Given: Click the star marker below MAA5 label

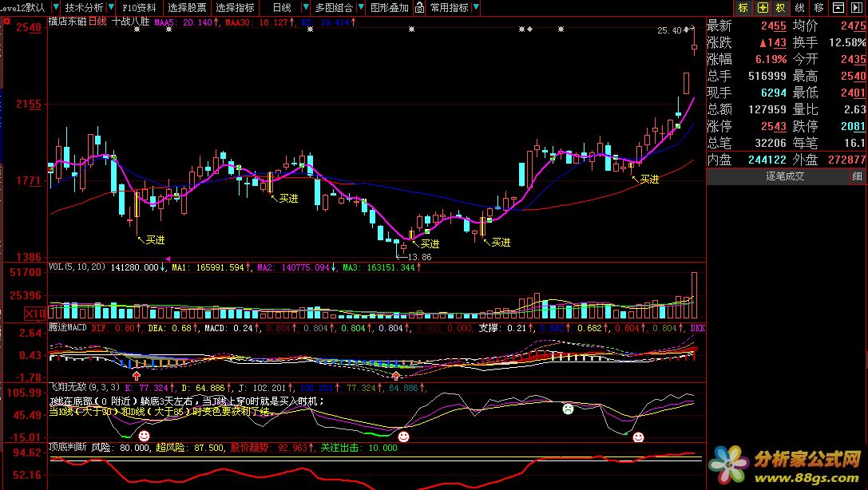Looking at the screenshot, I should 168,30.
